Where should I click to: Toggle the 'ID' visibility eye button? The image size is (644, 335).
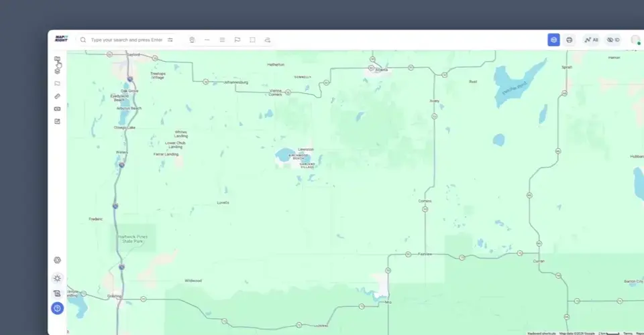pyautogui.click(x=613, y=40)
